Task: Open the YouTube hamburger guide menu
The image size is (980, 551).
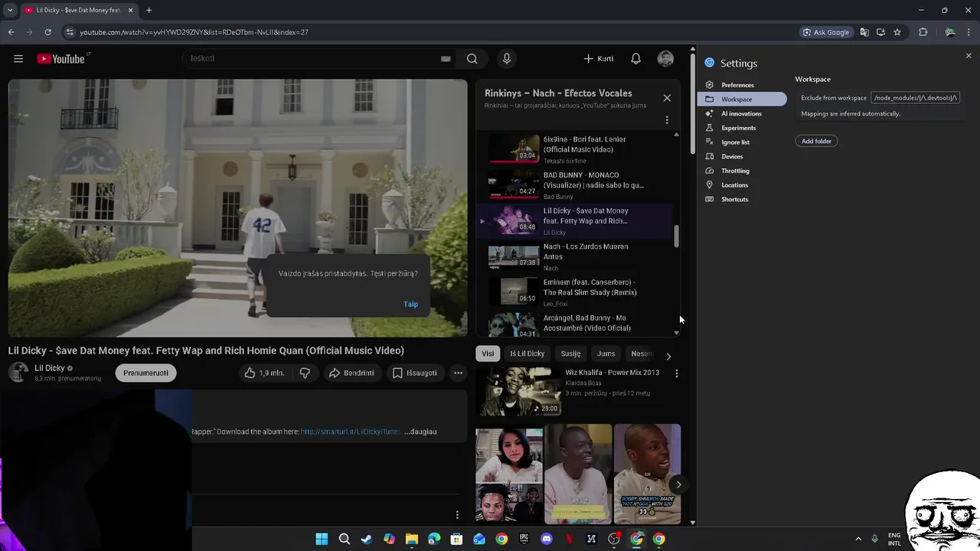Action: click(18, 59)
